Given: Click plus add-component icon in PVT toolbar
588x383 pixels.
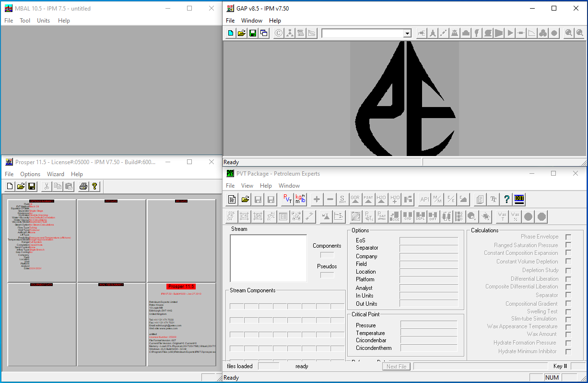Looking at the screenshot, I should click(317, 199).
